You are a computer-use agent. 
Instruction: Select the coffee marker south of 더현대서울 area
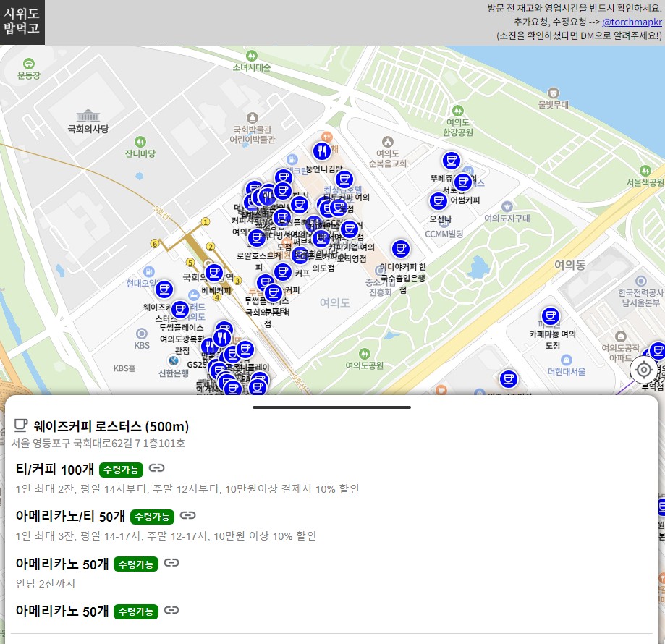509,379
